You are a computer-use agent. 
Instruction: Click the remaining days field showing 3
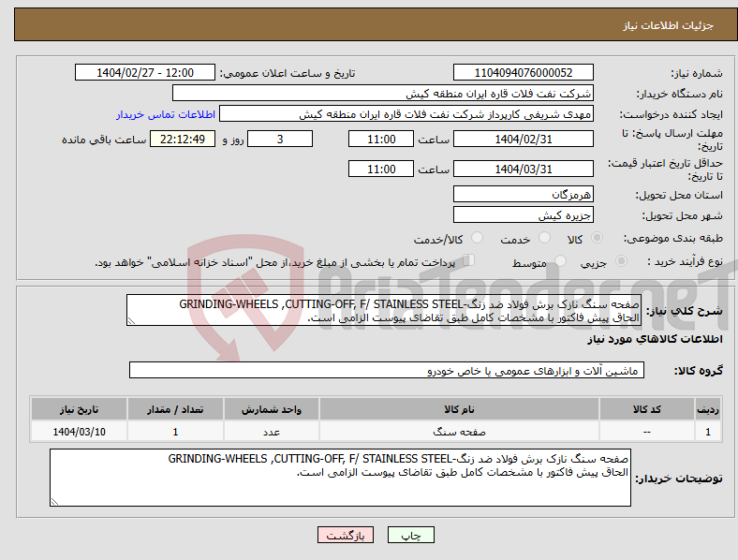coord(280,139)
